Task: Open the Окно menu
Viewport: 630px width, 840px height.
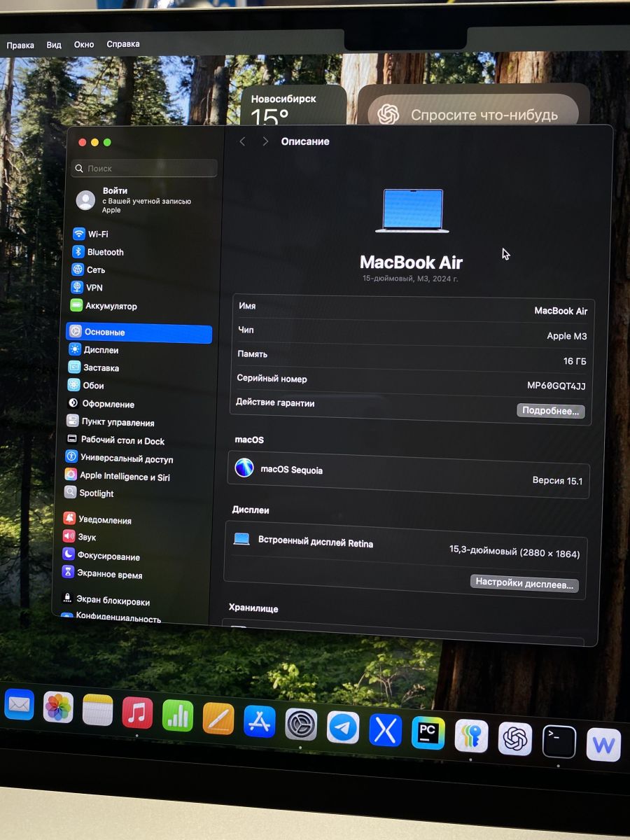Action: point(84,44)
